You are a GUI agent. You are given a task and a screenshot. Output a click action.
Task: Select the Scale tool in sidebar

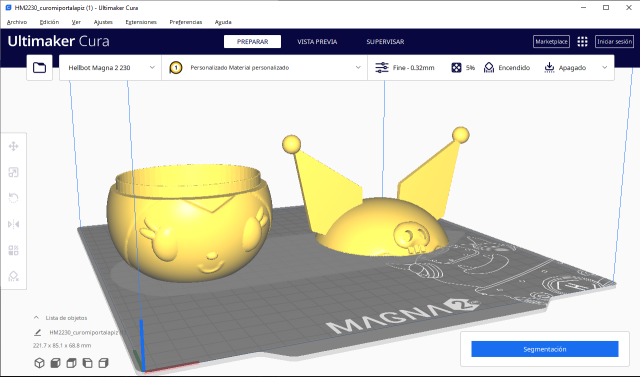click(x=13, y=172)
